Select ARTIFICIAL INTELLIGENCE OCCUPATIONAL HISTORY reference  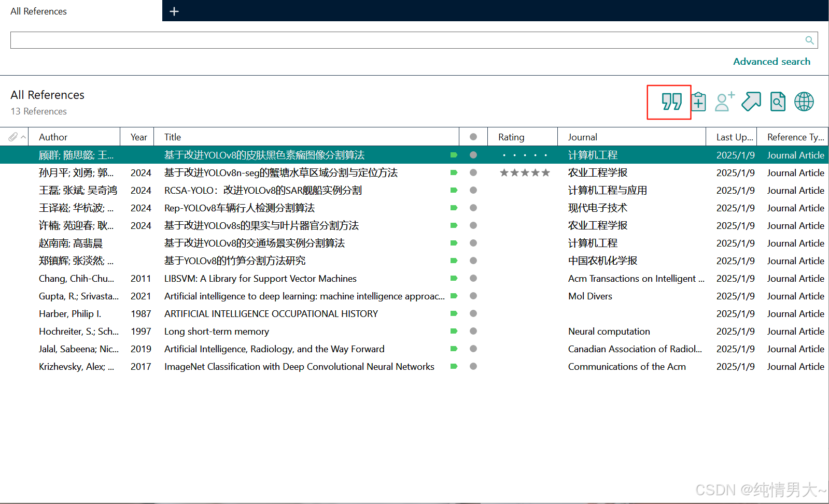271,313
